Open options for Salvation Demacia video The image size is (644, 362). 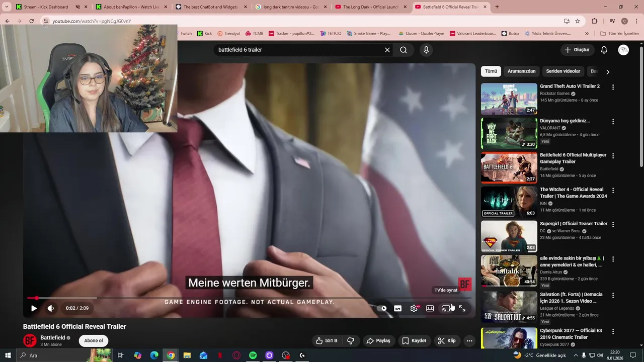pos(613,296)
